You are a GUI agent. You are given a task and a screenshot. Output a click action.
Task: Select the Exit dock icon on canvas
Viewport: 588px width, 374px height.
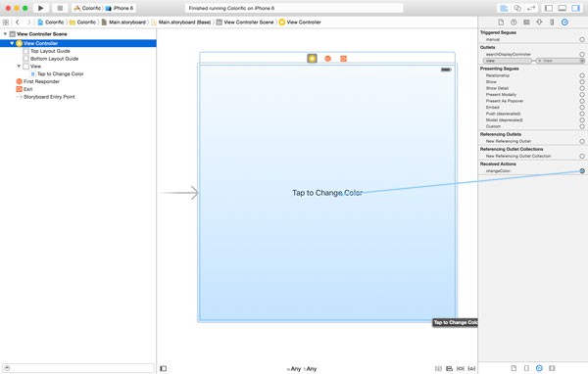click(343, 59)
